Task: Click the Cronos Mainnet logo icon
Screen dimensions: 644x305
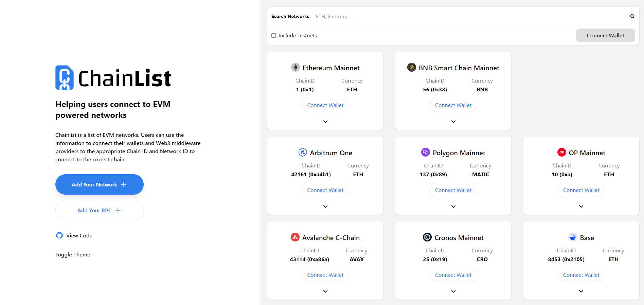Action: [427, 237]
